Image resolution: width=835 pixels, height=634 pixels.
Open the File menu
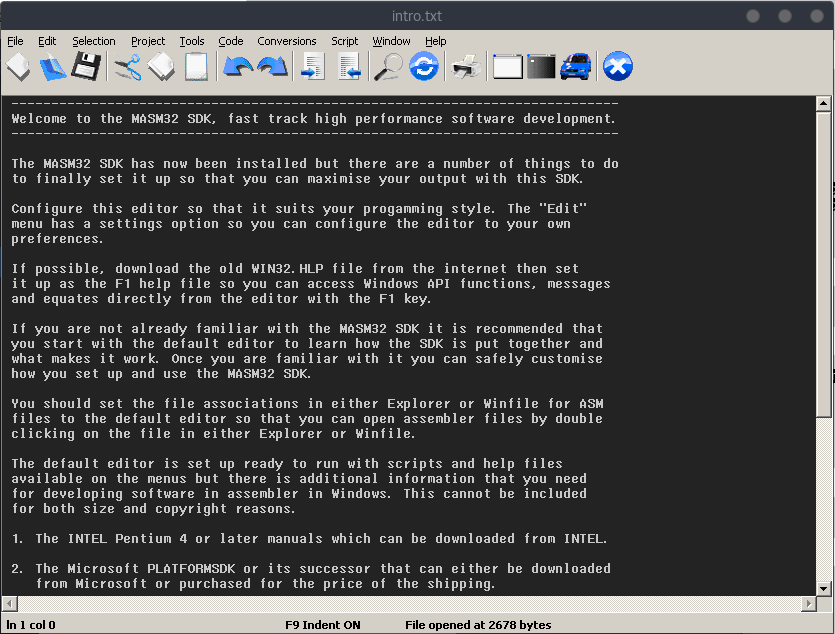click(15, 41)
